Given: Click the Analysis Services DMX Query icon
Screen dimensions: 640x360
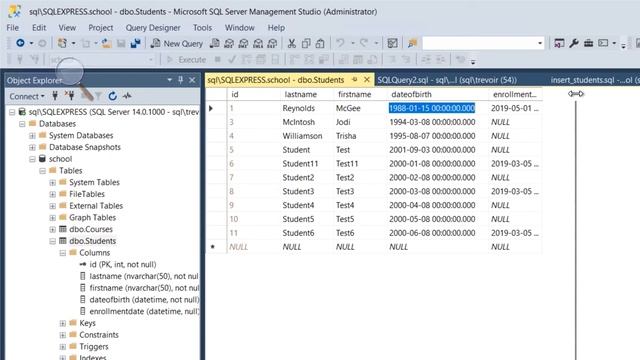Looking at the screenshot, I should (244, 43).
